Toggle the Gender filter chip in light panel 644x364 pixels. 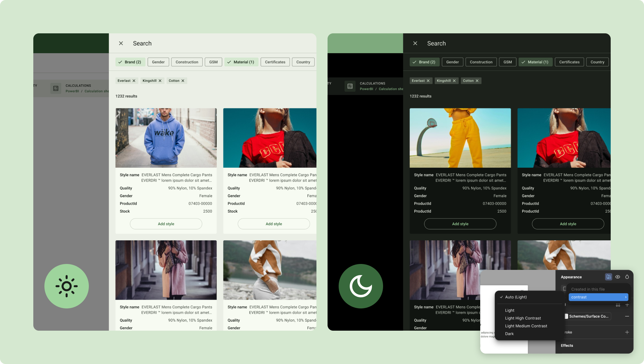pyautogui.click(x=158, y=62)
